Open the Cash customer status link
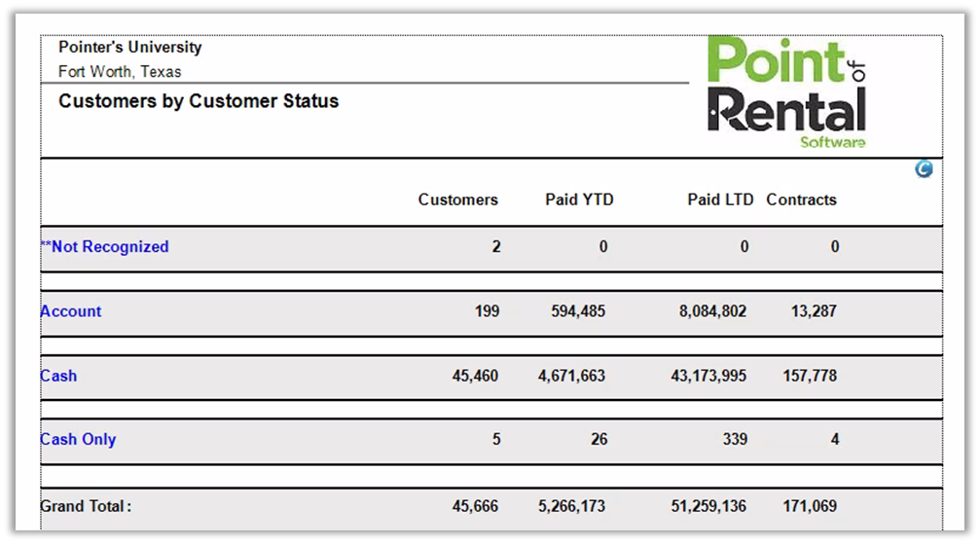980x544 pixels. 58,376
